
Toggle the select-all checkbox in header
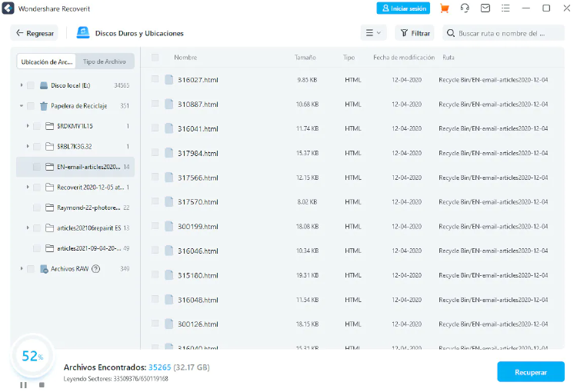(x=155, y=58)
